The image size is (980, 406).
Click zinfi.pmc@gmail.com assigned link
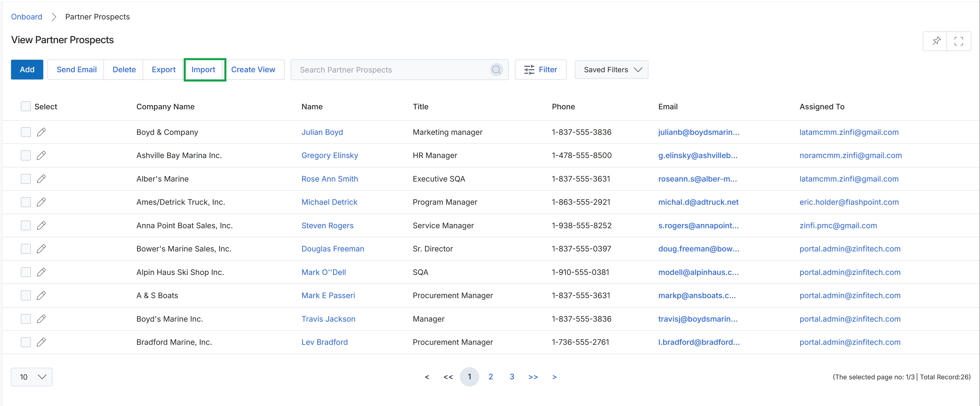838,225
